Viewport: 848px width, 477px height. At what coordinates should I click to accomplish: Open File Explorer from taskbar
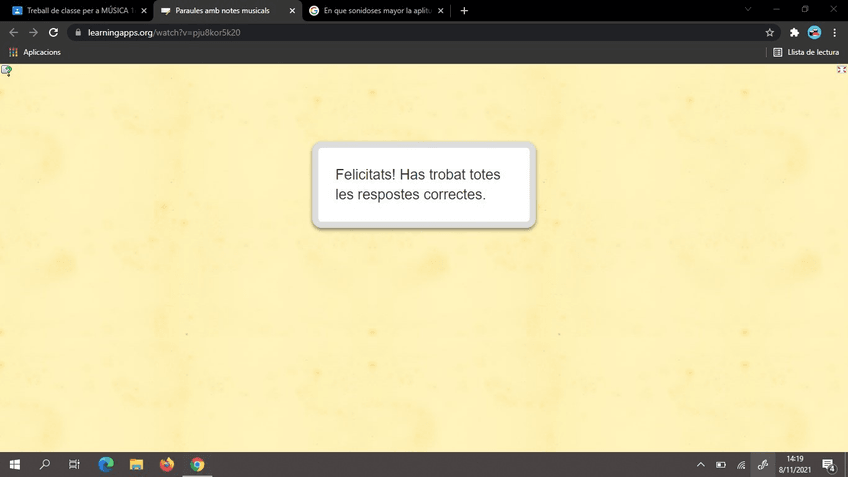click(136, 465)
